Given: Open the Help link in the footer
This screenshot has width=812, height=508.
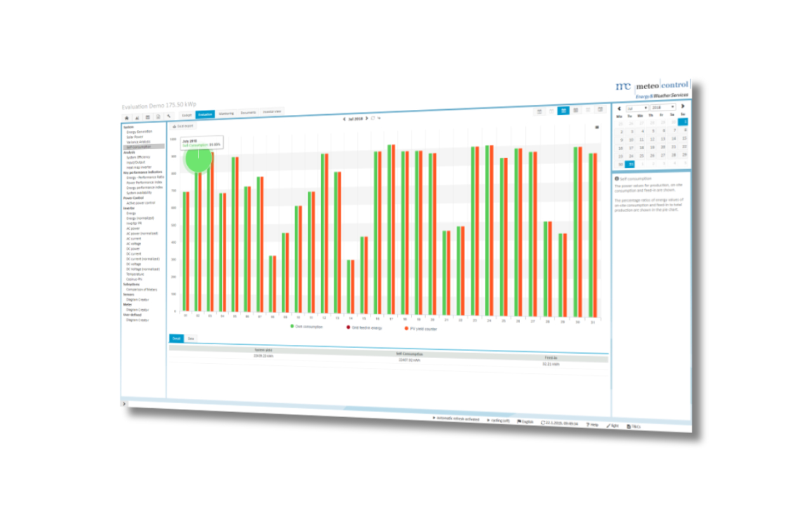Looking at the screenshot, I should (x=592, y=424).
